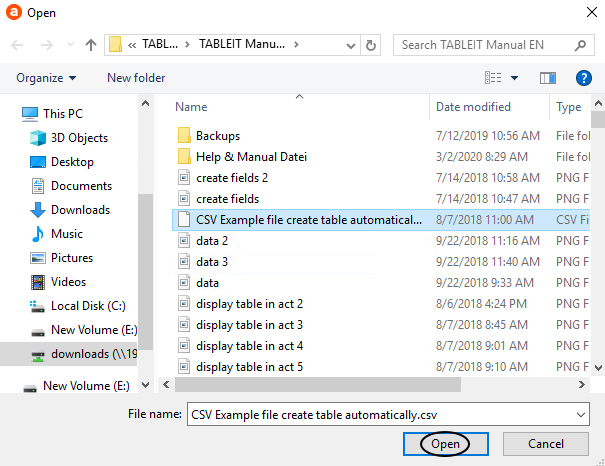Screen dimensions: 605x466
Task: Select bottom New Volume (E:) entry
Action: tap(76, 386)
